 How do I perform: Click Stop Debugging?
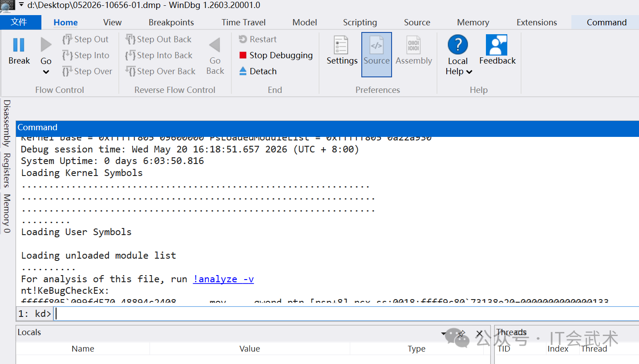276,56
